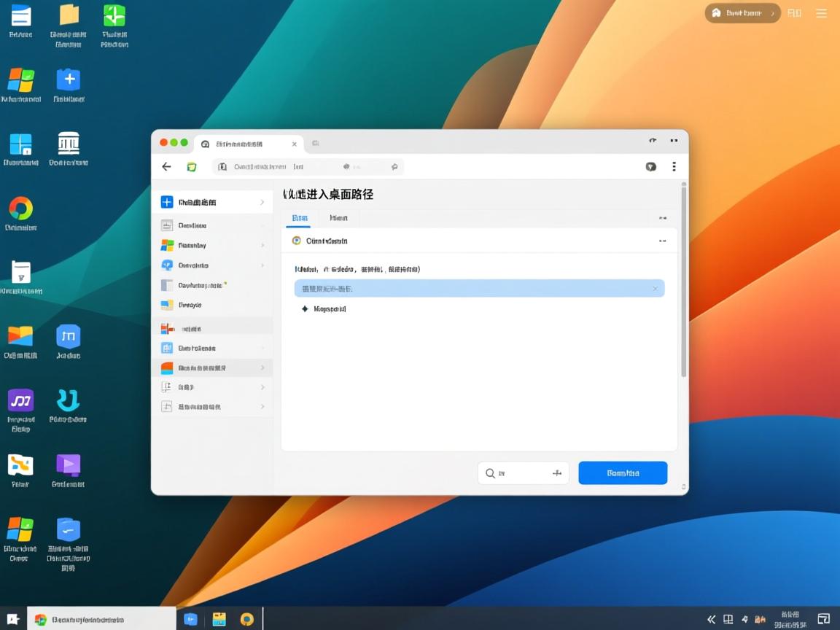Expand chevron next to blue plus sidebar item

tap(262, 203)
